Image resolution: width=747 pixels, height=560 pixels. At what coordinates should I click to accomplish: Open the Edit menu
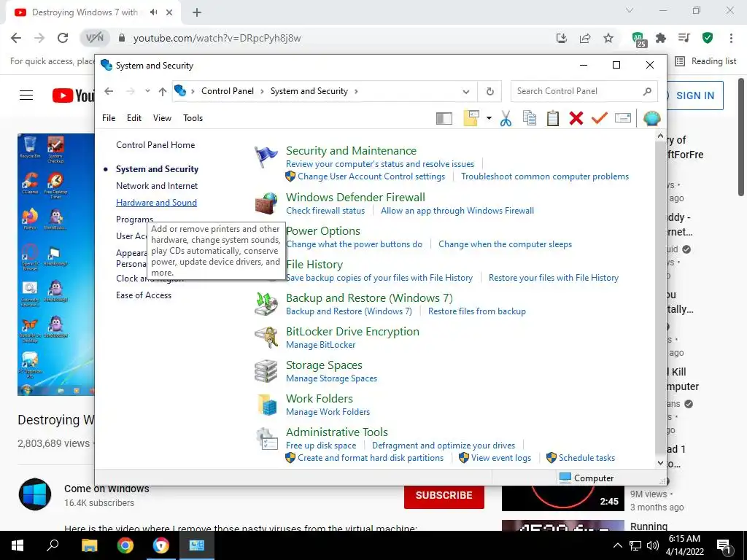click(x=134, y=118)
